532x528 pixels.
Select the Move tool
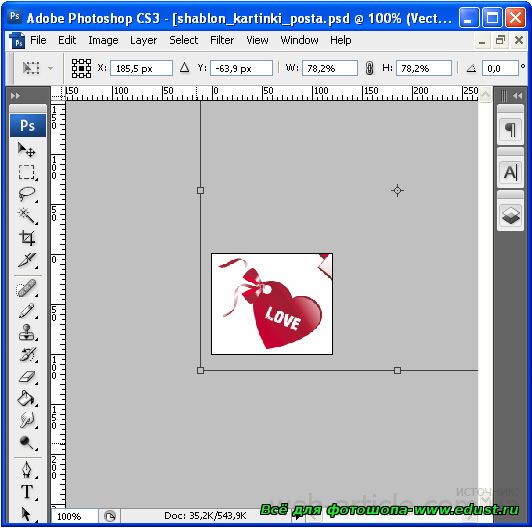[27, 150]
